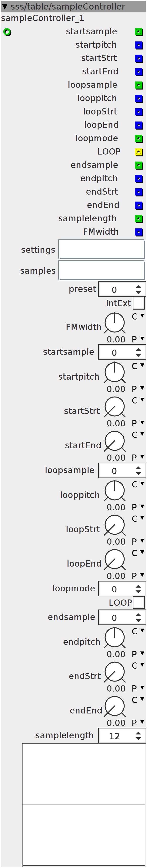147x868 pixels.
Task: Decrease the samplelength value with down arrow
Action: pos(138,739)
